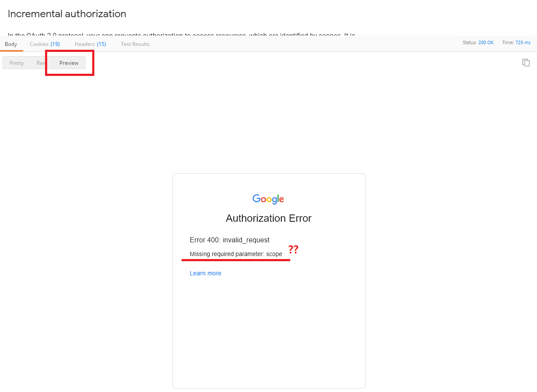Click the 200 OK status value
The image size is (537, 392).
point(486,43)
